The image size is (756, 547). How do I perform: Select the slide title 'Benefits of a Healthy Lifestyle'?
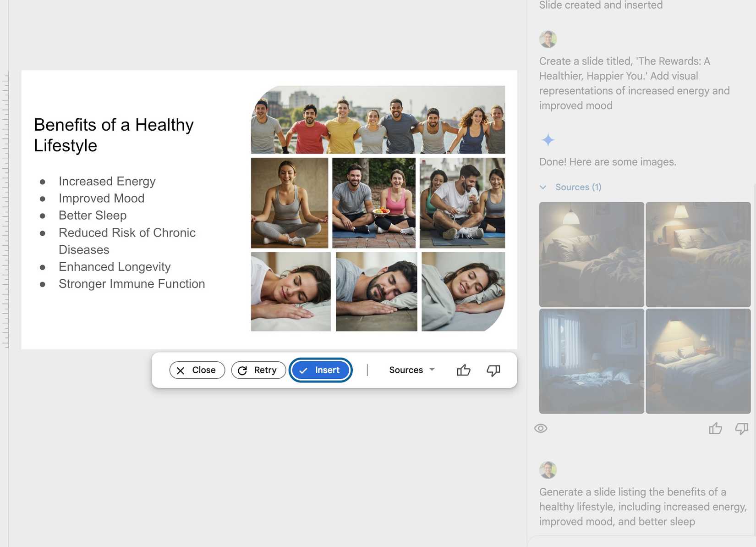pyautogui.click(x=113, y=134)
